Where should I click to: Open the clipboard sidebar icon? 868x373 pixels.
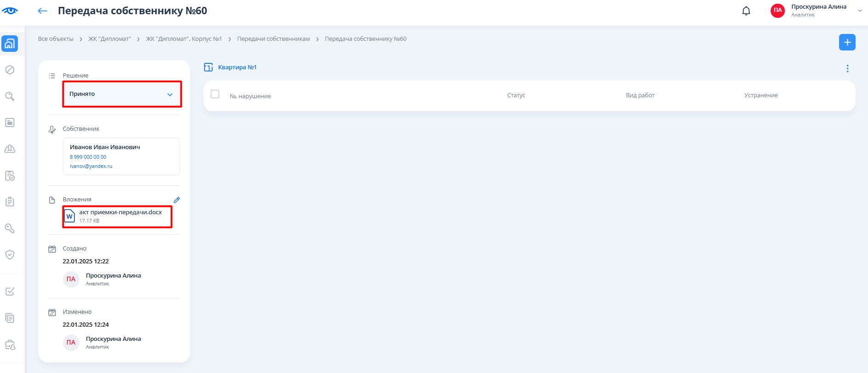10,202
